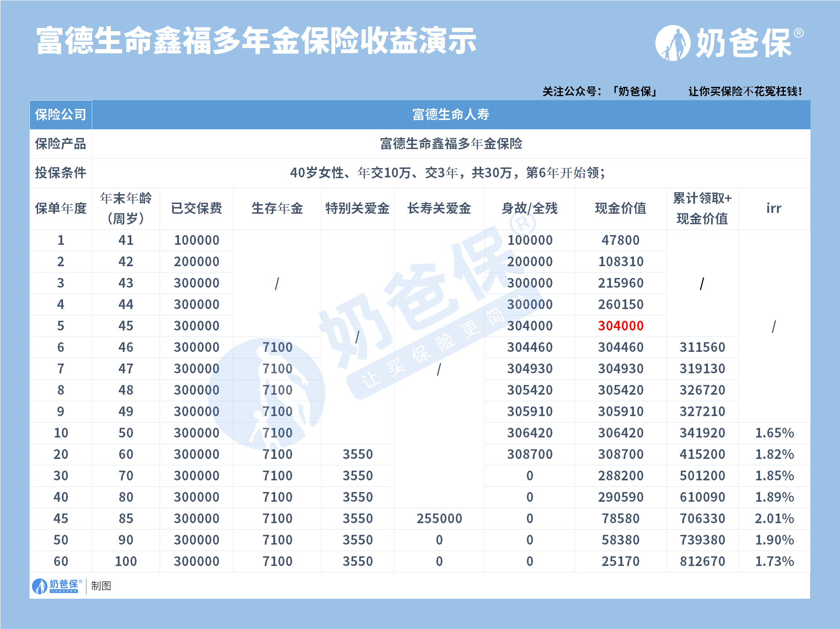Click the 311560 cumulative value cell

[702, 347]
